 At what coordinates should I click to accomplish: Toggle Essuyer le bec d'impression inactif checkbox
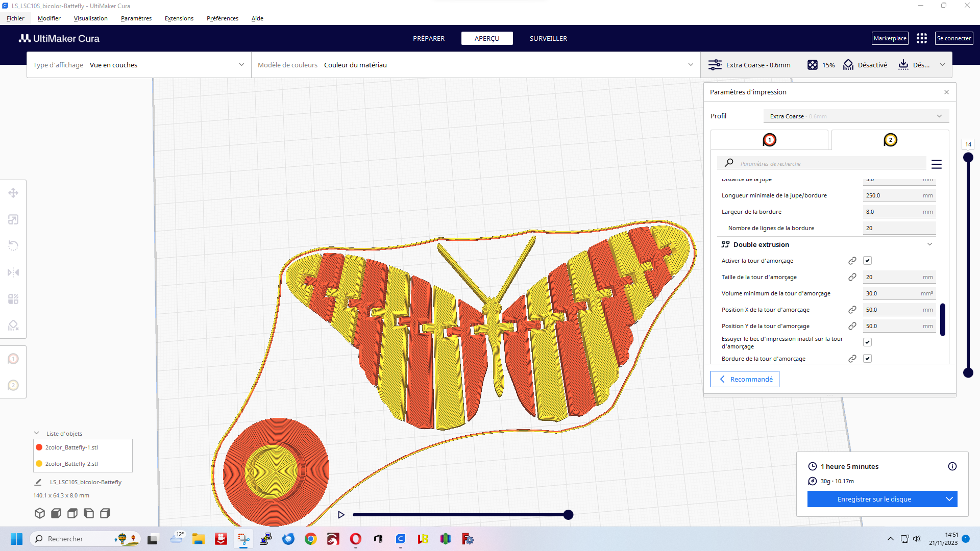pos(867,342)
